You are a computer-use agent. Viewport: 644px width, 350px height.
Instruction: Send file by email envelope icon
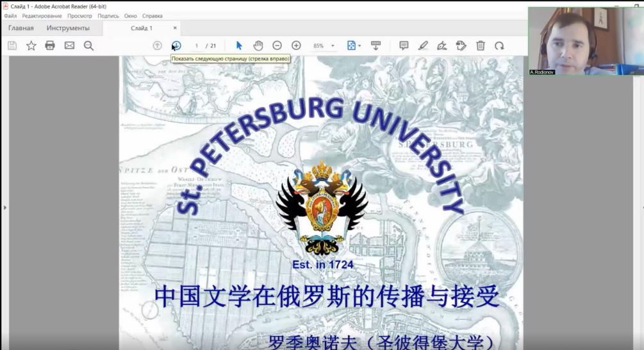click(69, 46)
